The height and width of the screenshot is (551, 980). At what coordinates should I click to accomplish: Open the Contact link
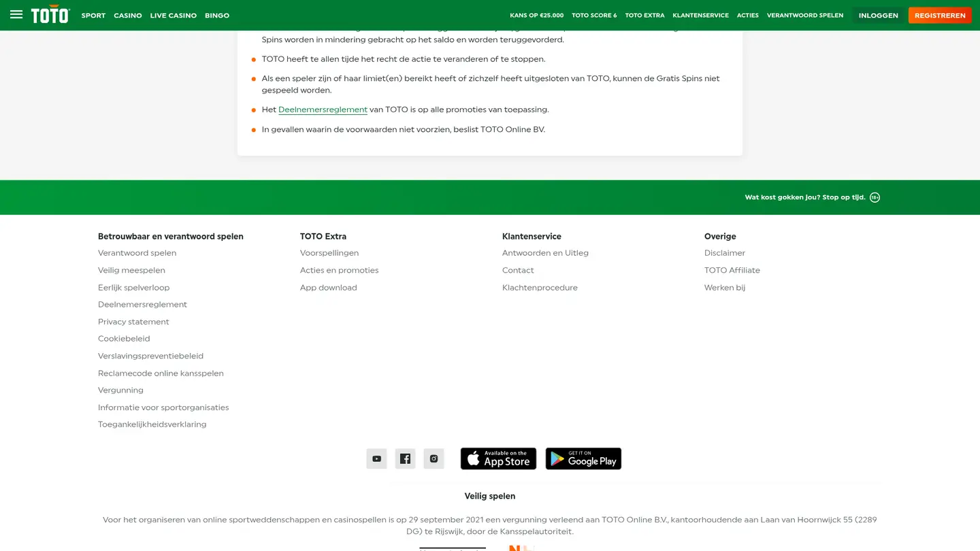[x=518, y=270]
